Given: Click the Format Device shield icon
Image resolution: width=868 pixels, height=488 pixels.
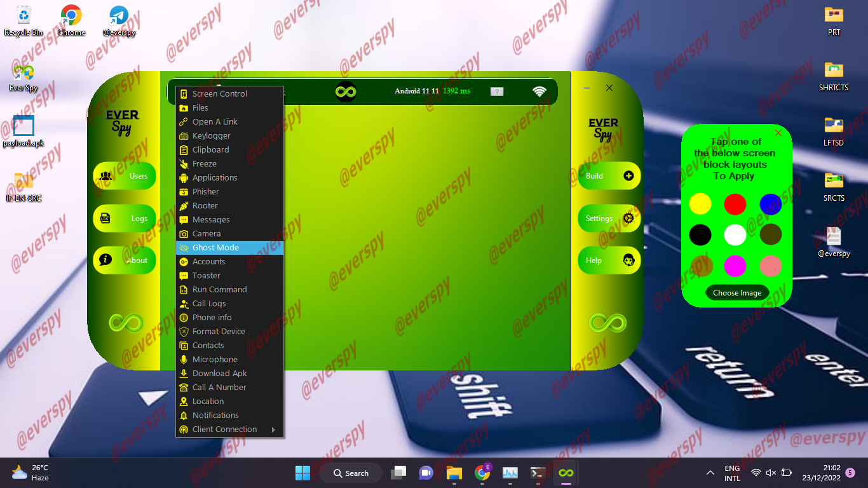Looking at the screenshot, I should coord(184,331).
